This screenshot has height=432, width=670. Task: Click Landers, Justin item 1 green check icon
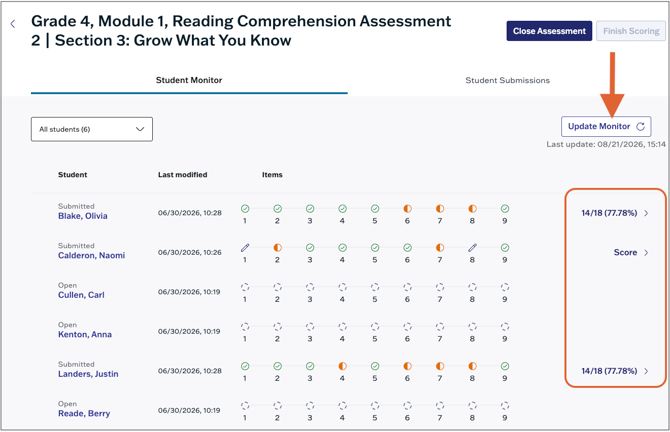tap(245, 366)
